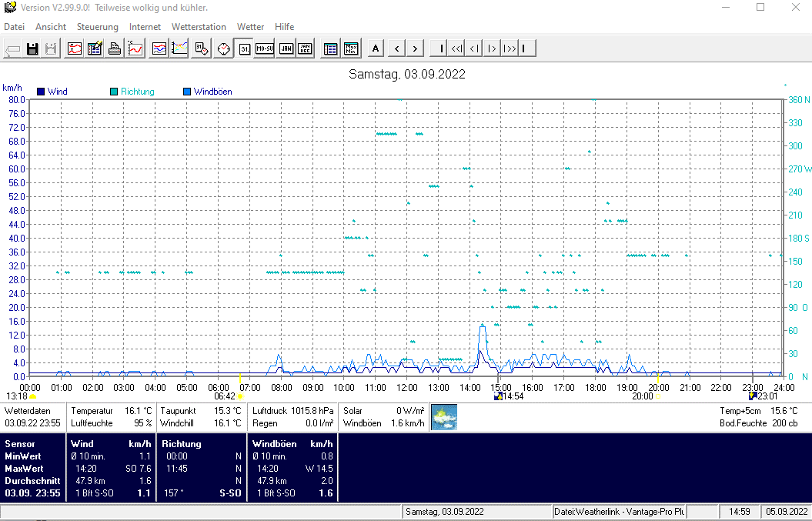Toggle the Windböen legend swatch

tap(188, 92)
